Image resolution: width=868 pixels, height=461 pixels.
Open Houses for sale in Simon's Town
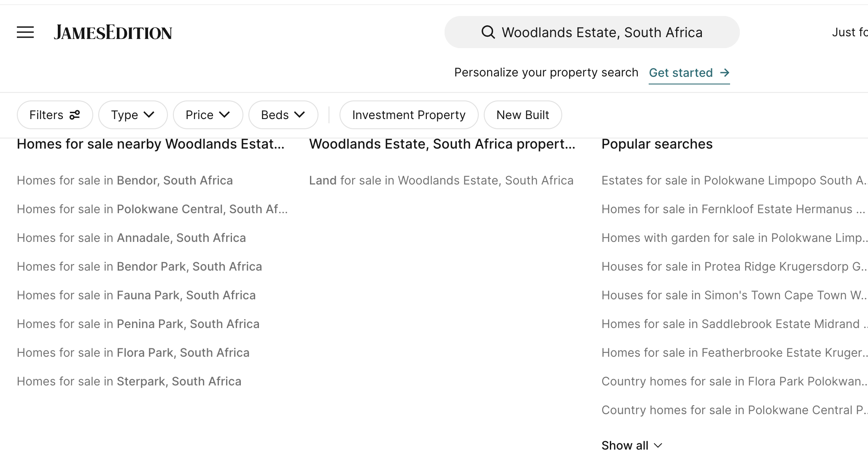pos(734,295)
